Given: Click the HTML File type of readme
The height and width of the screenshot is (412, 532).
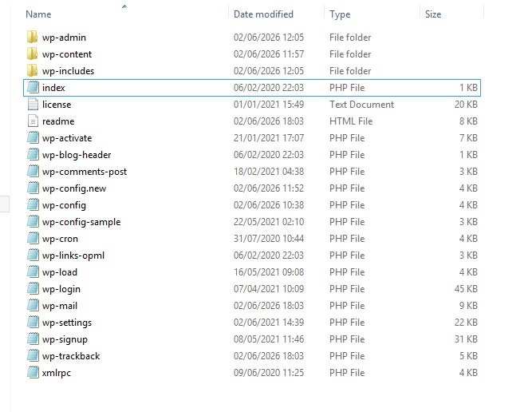Looking at the screenshot, I should click(351, 121).
